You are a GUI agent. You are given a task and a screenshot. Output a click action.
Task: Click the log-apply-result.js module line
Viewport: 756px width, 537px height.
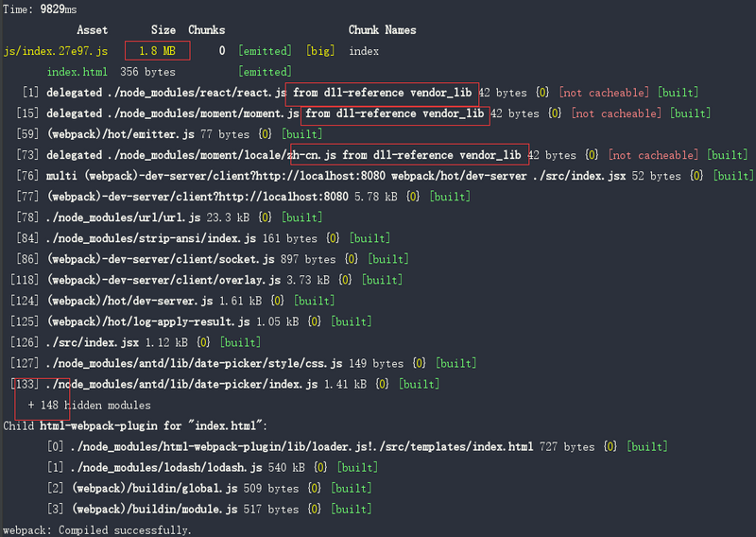(191, 321)
